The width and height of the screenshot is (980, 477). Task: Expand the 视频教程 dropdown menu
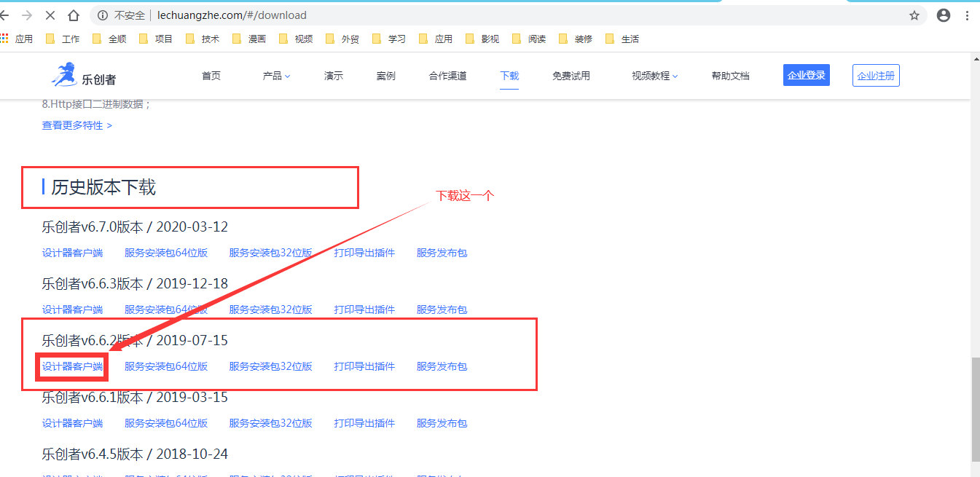pyautogui.click(x=655, y=76)
